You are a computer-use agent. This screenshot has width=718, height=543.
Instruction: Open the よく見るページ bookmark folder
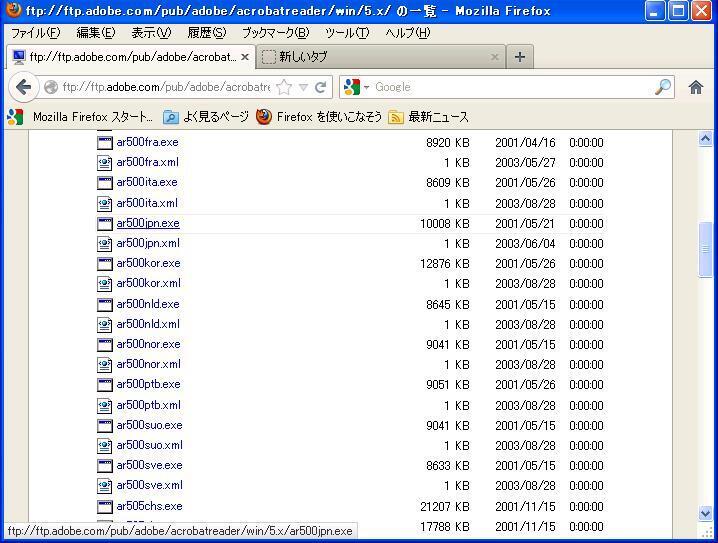[206, 117]
